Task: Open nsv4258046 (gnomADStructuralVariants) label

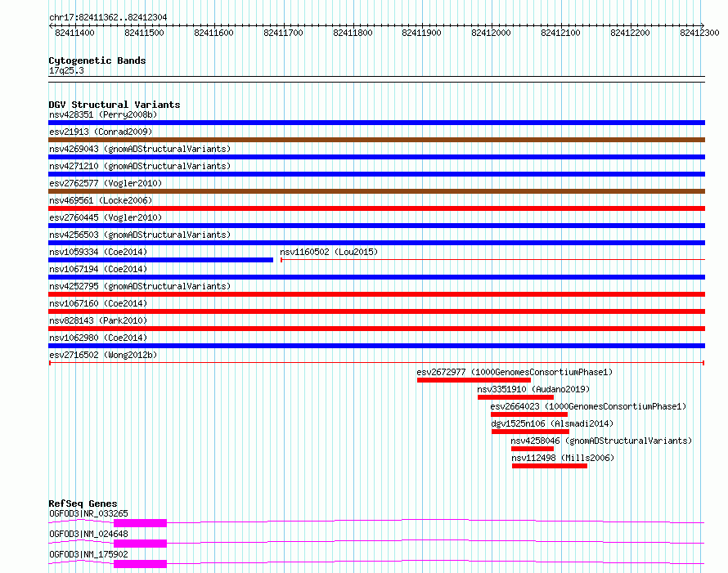Action: 601,441
